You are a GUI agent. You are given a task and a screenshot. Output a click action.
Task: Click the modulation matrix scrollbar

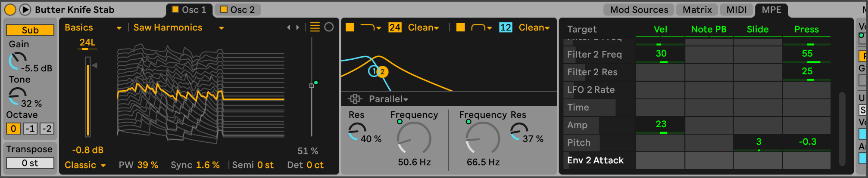tap(842, 128)
